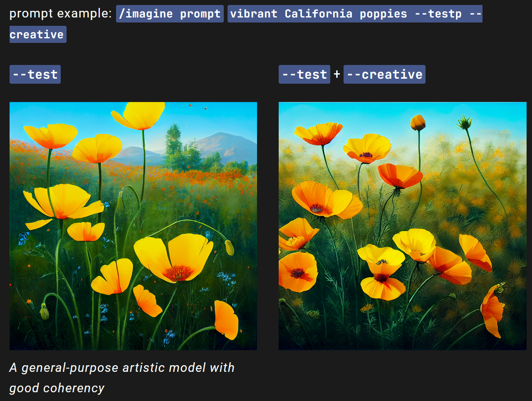Click the --creative label above right image

384,75
